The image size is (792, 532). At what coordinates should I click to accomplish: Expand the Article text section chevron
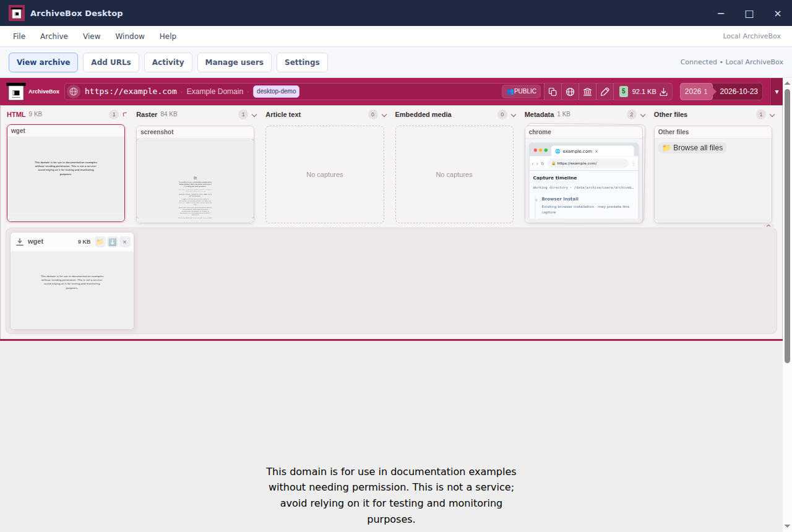tap(384, 115)
